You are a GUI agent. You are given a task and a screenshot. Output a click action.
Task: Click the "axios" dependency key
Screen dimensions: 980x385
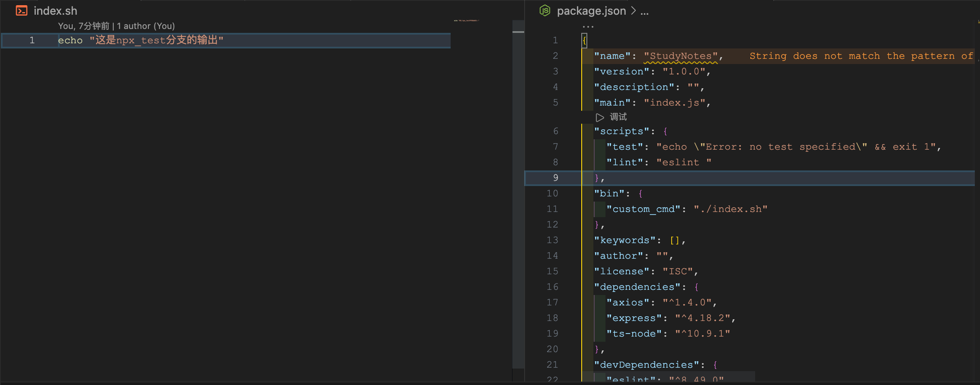tap(628, 302)
